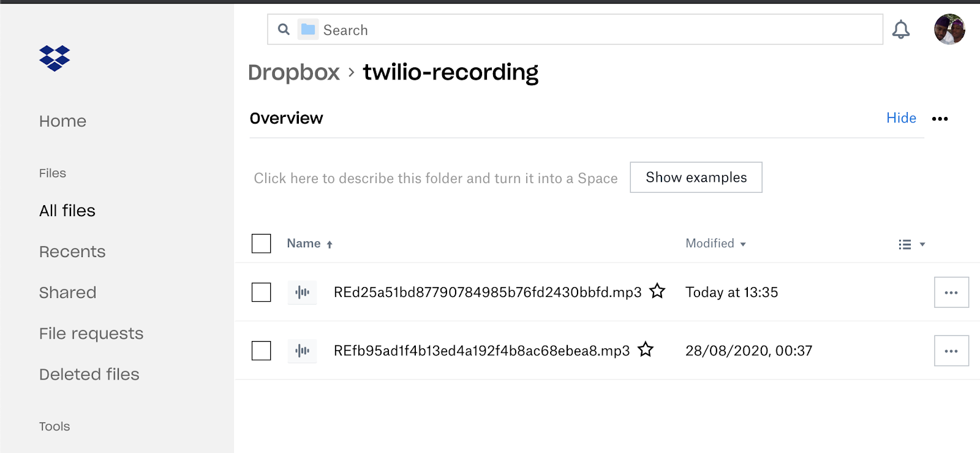Click the Dropbox logo icon
Screen dimensions: 980x453
pos(55,58)
